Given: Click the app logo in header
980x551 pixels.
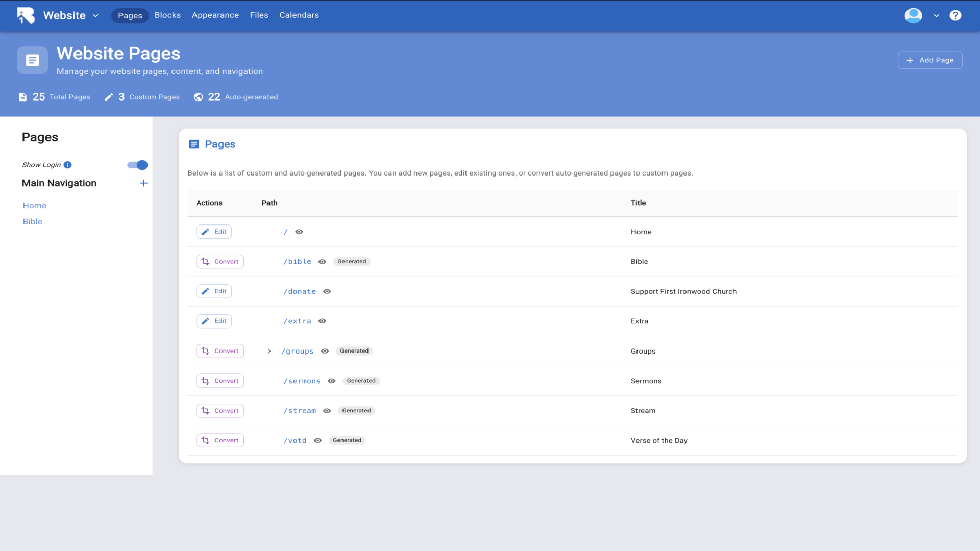Looking at the screenshot, I should (x=26, y=15).
